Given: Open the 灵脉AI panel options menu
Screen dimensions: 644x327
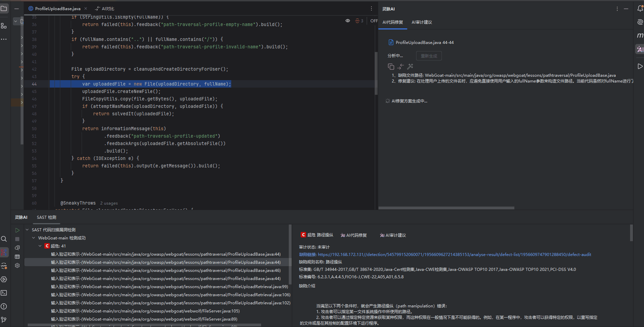Looking at the screenshot, I should [617, 9].
